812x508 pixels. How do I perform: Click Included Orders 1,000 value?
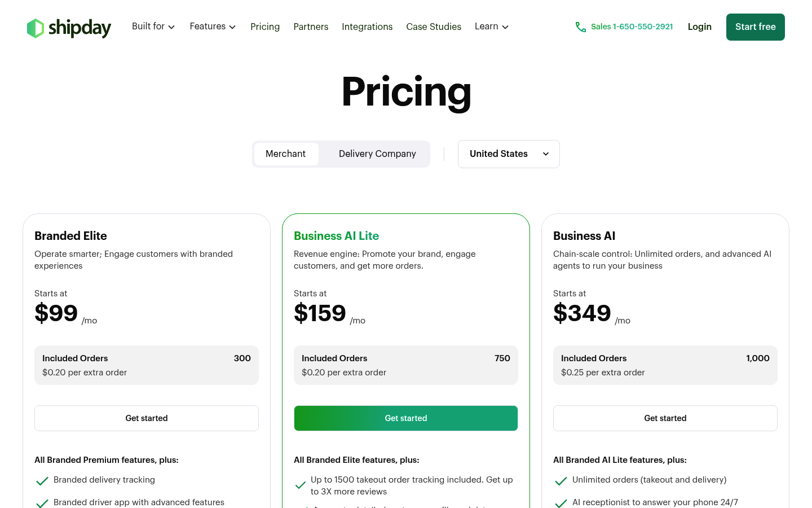758,358
